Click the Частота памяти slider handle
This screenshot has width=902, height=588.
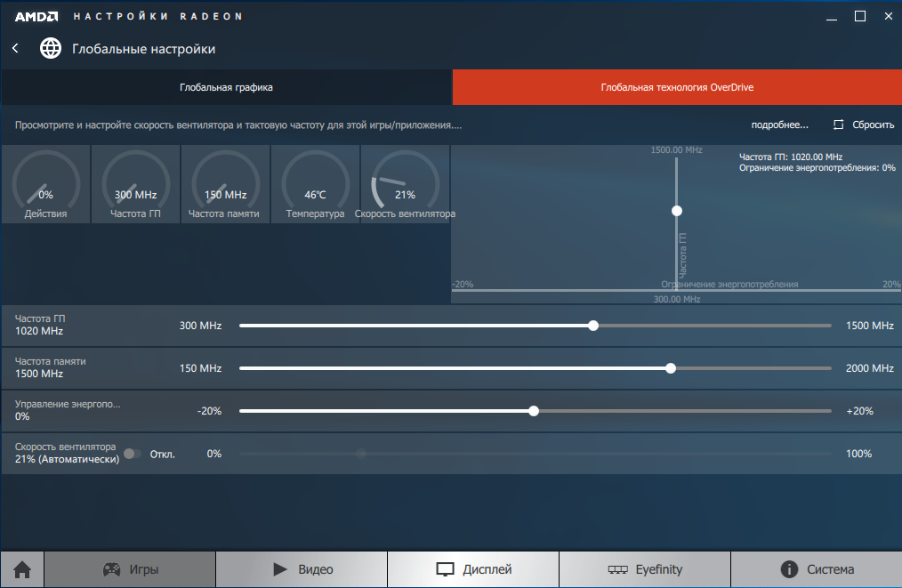[671, 368]
